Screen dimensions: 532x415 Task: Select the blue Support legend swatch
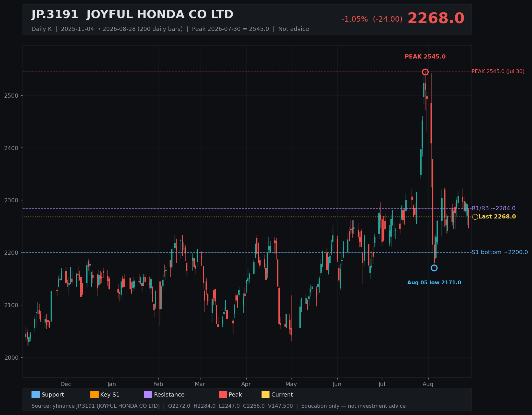tap(36, 395)
